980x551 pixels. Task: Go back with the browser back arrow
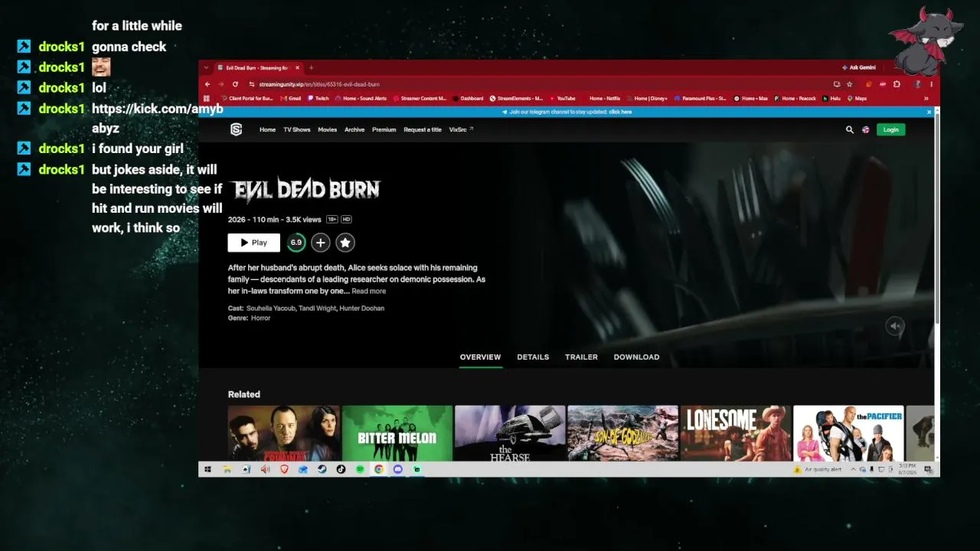click(207, 84)
